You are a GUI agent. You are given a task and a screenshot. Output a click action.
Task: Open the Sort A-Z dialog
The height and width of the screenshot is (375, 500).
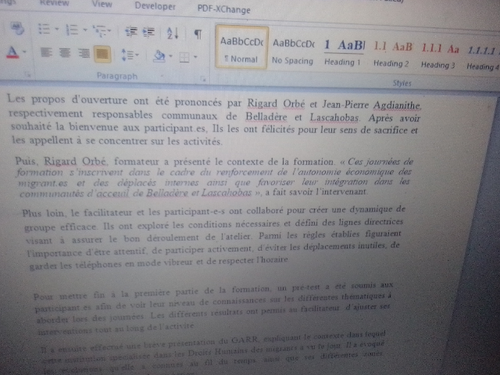tap(173, 33)
